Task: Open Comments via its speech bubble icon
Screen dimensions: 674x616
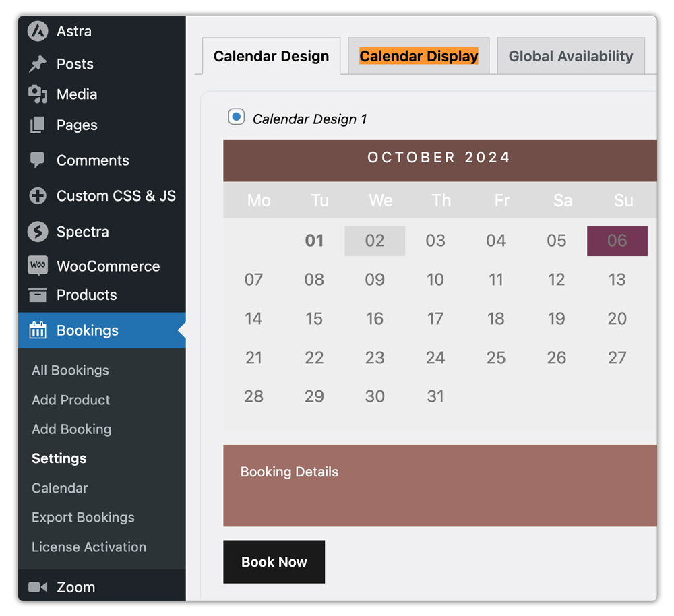Action: click(38, 160)
